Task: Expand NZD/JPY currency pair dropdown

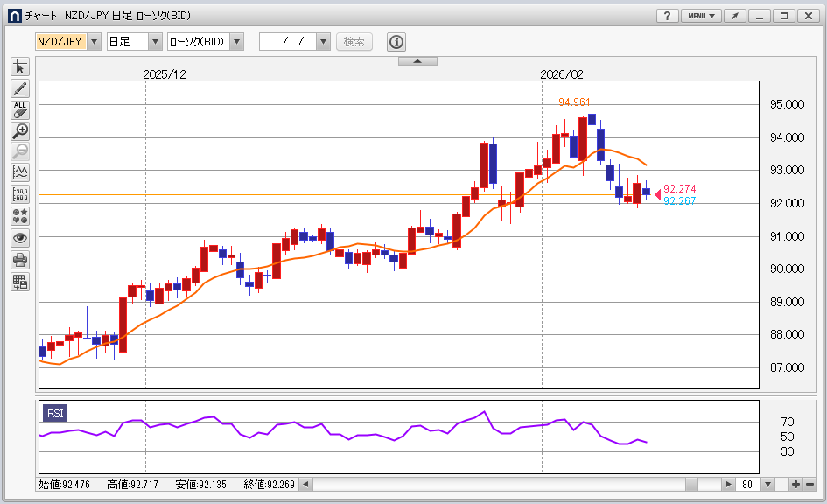Action: 94,42
